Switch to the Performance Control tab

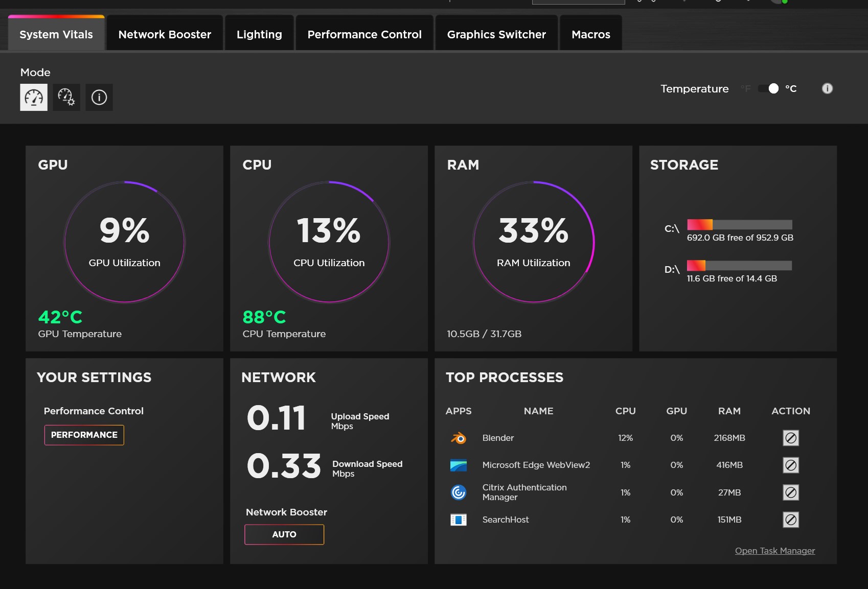(364, 34)
